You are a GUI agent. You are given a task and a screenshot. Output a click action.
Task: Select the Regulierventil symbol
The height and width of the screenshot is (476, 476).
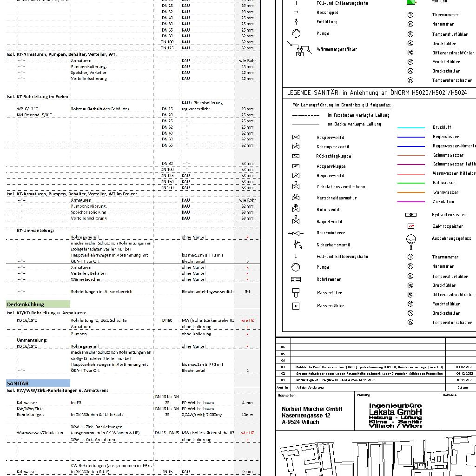pyautogui.click(x=296, y=175)
